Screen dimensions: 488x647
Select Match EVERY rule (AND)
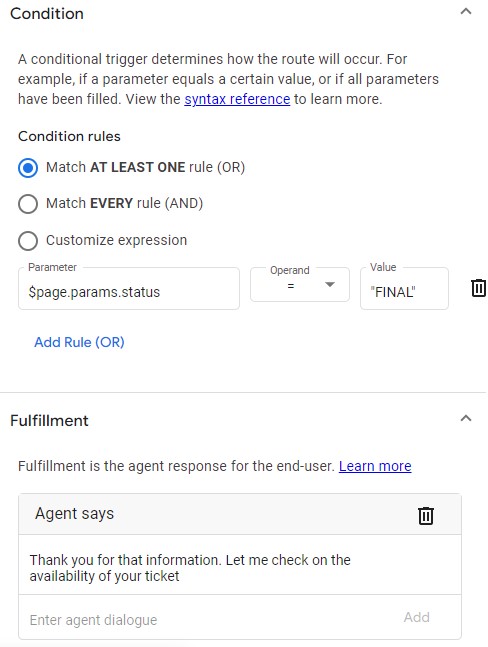click(x=28, y=204)
